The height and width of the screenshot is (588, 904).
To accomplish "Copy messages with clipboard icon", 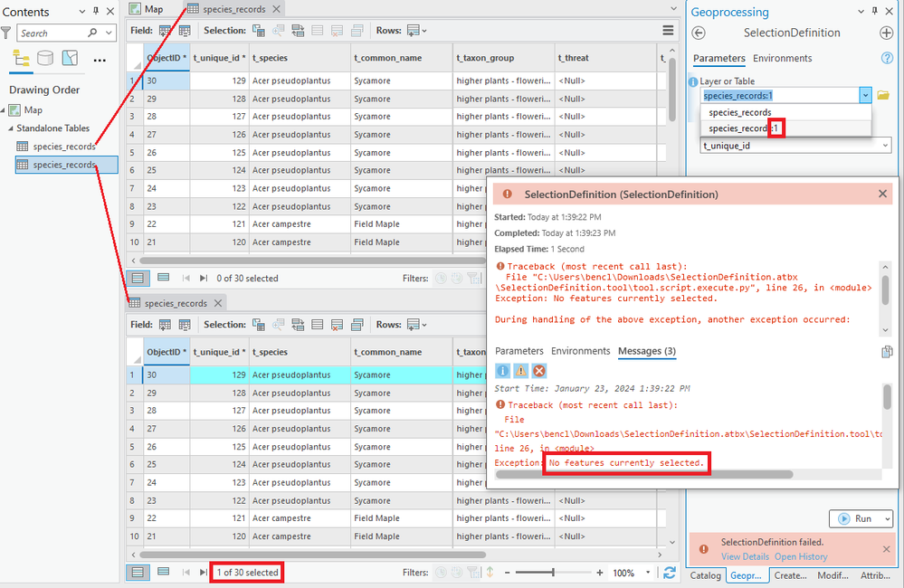I will coord(887,352).
